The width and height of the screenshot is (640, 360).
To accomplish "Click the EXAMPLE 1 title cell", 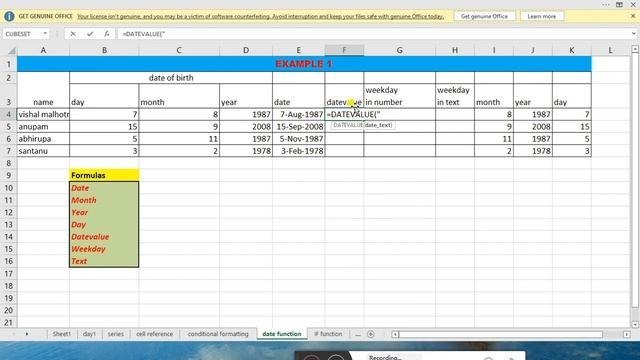I will pyautogui.click(x=304, y=64).
